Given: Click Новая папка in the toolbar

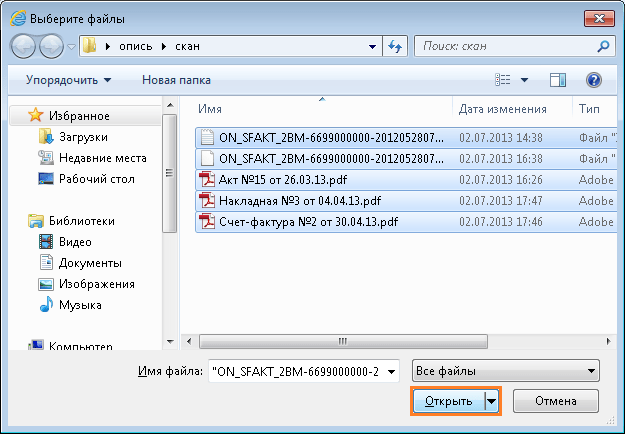Looking at the screenshot, I should 176,79.
